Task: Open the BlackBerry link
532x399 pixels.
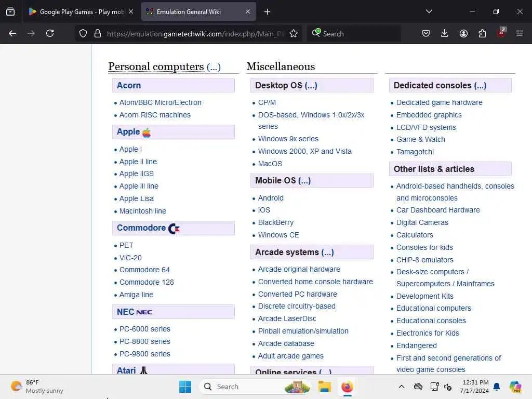Action: coord(276,222)
